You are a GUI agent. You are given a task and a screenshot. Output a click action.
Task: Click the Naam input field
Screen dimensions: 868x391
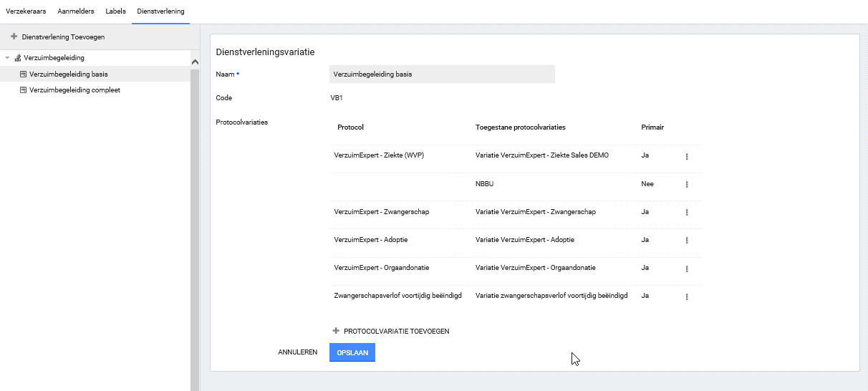pyautogui.click(x=441, y=74)
